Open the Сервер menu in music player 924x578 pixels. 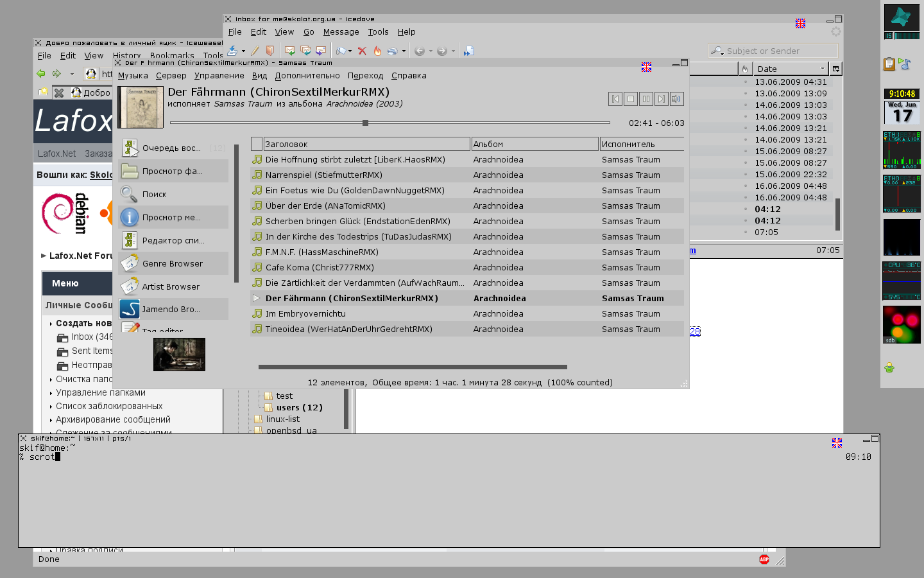(x=171, y=75)
